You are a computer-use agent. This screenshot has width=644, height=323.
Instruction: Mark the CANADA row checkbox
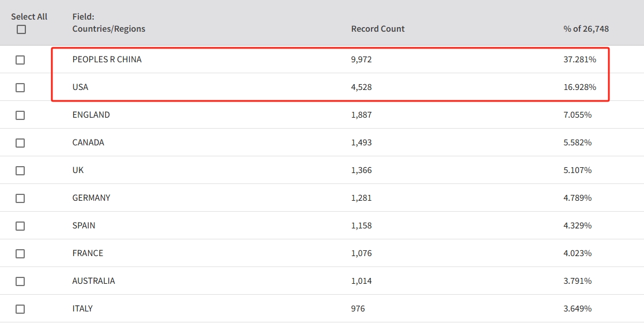pos(20,143)
